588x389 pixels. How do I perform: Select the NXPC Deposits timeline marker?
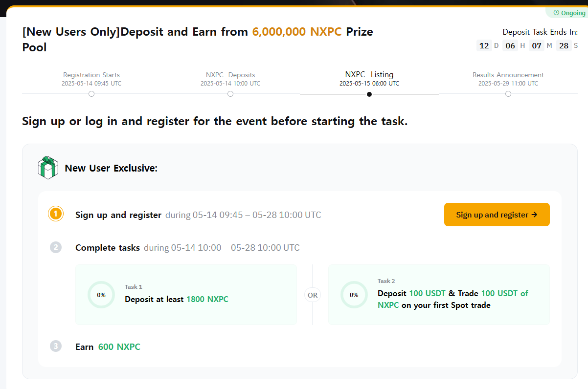(x=230, y=94)
